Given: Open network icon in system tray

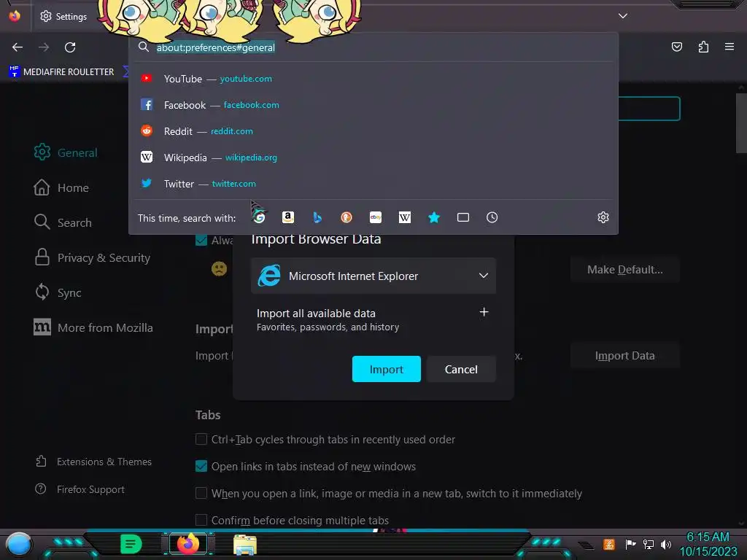Looking at the screenshot, I should (649, 544).
